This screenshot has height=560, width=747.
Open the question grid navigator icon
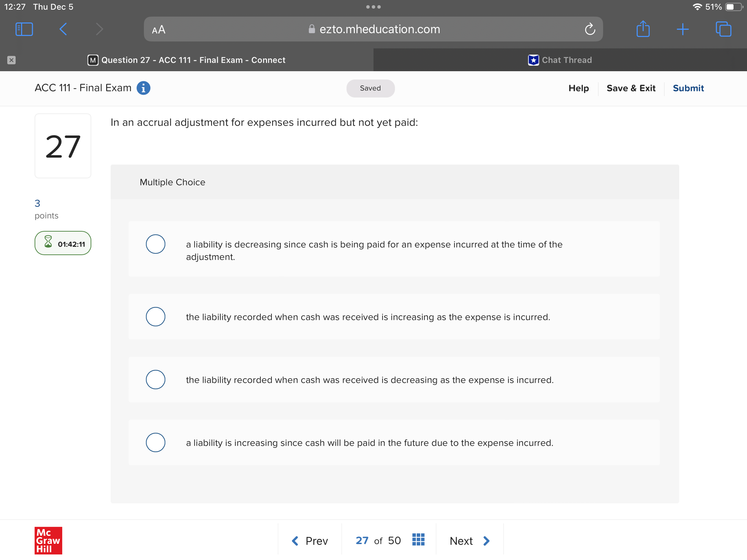[418, 540]
